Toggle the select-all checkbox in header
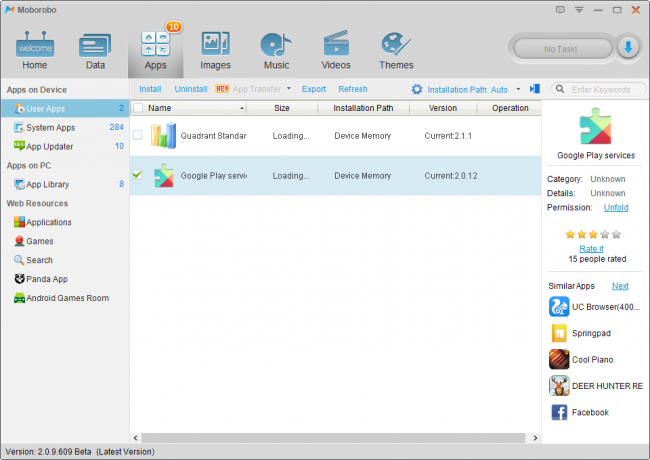 tap(138, 108)
